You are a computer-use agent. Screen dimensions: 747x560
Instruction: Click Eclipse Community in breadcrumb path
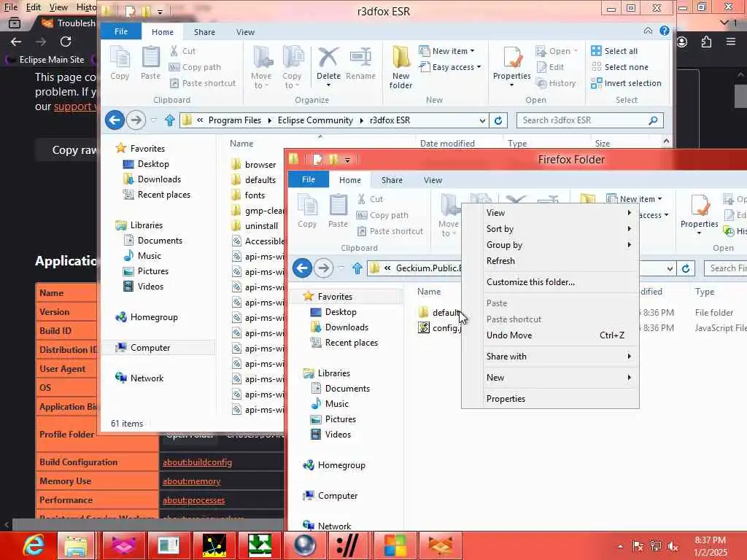(x=315, y=120)
